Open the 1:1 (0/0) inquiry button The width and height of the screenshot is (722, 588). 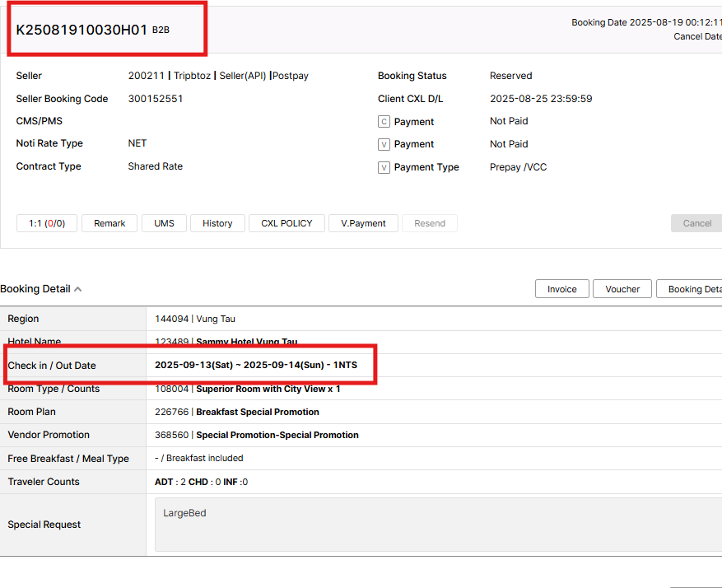(47, 223)
